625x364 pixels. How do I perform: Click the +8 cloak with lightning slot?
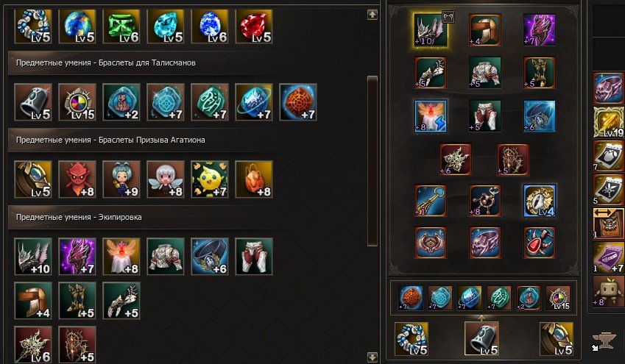tap(431, 116)
